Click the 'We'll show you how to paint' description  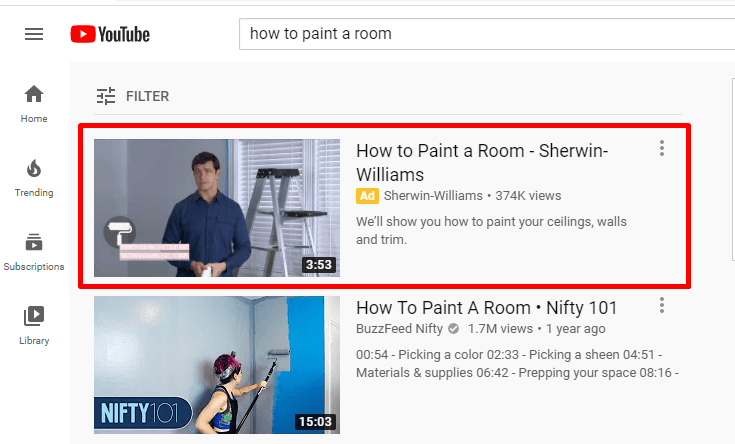[491, 230]
